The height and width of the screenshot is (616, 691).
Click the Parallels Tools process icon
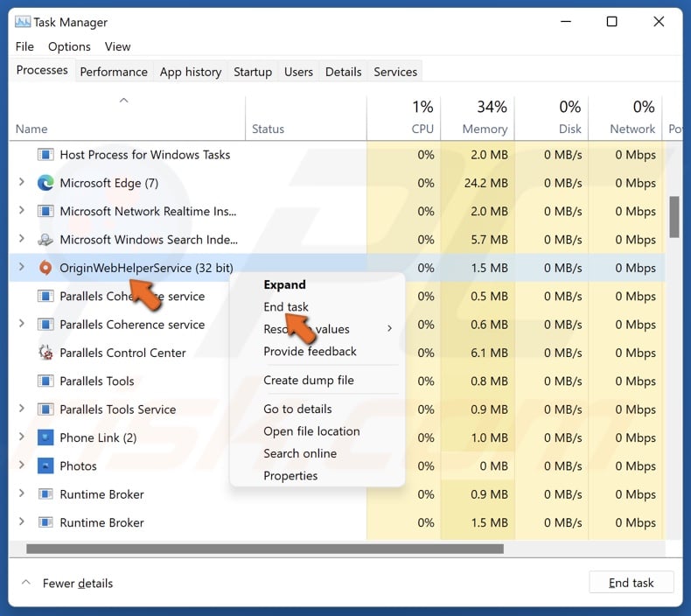pyautogui.click(x=45, y=381)
